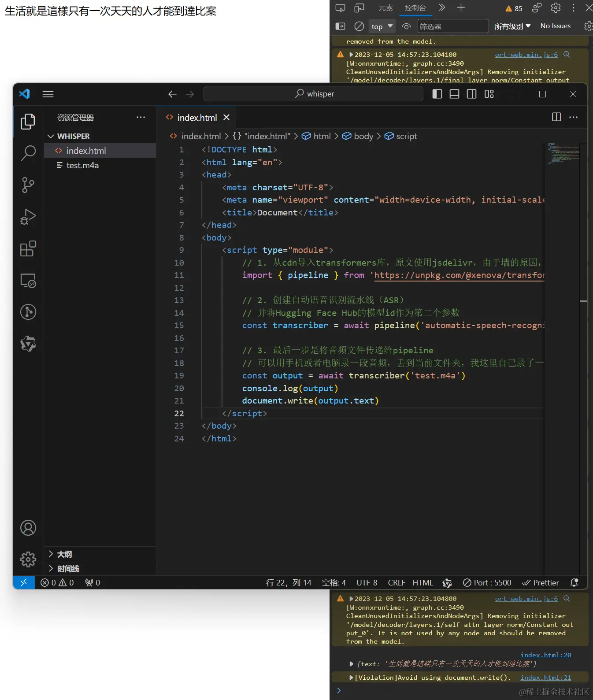The width and height of the screenshot is (593, 700).
Task: Click the whisper command center search box
Action: point(313,94)
